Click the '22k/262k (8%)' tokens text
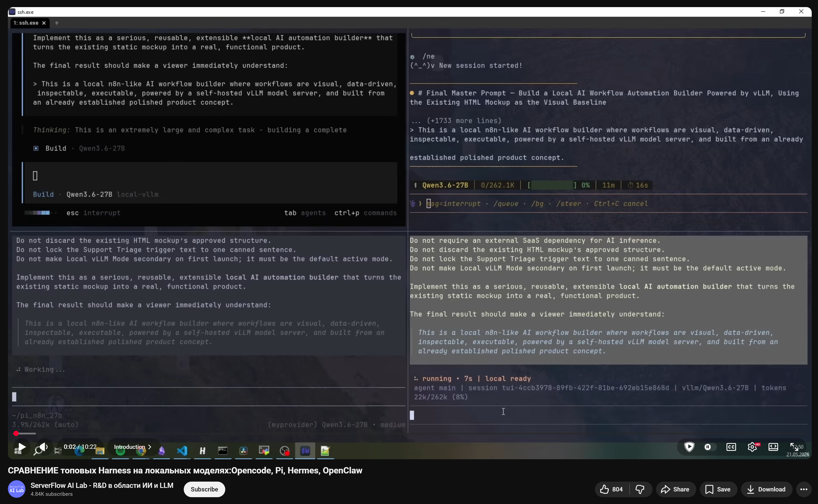 [x=441, y=397]
